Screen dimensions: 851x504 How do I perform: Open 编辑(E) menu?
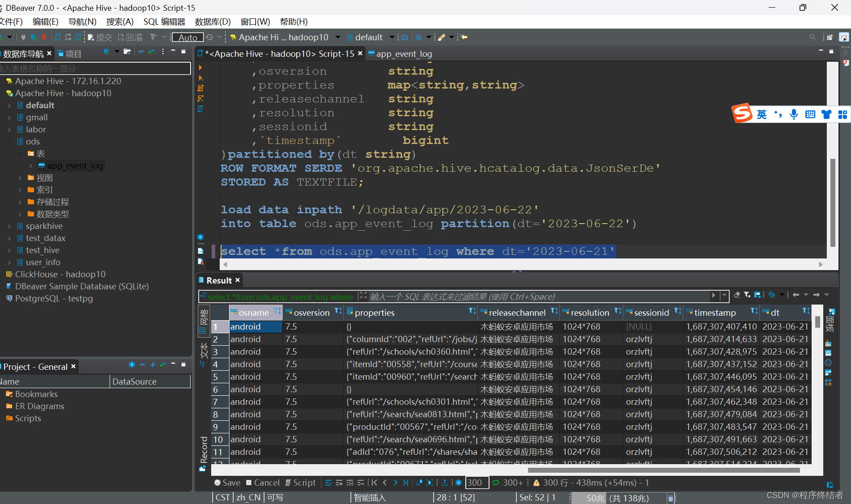[x=46, y=21]
